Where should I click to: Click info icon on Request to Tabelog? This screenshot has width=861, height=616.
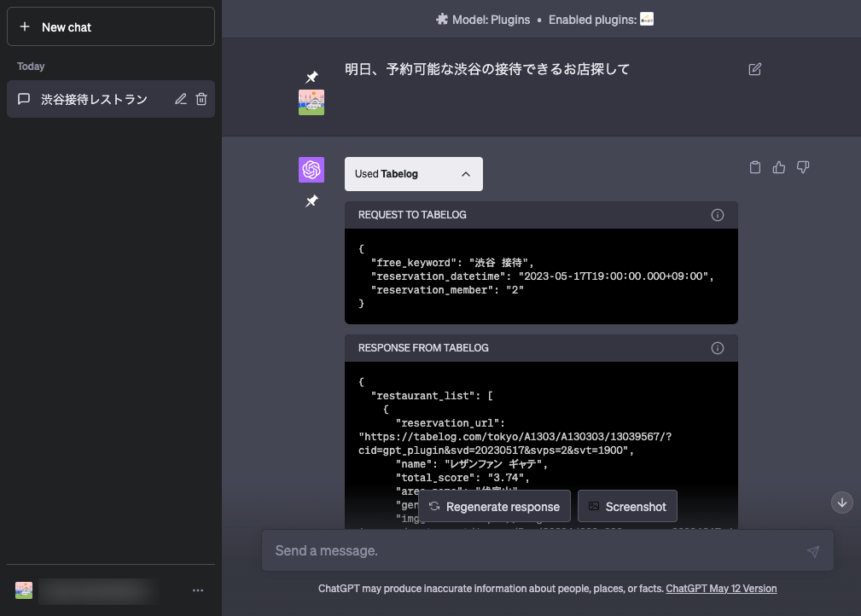717,215
